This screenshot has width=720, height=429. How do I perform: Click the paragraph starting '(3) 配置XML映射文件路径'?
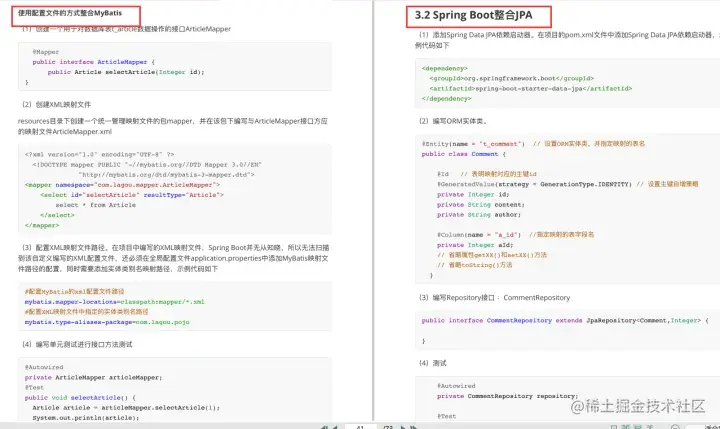pyautogui.click(x=174, y=258)
